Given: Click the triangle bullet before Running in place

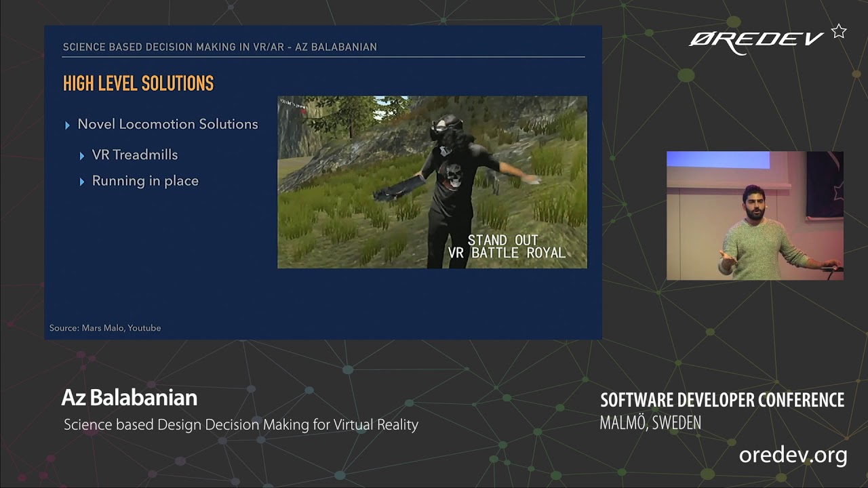Looking at the screenshot, I should (x=82, y=182).
